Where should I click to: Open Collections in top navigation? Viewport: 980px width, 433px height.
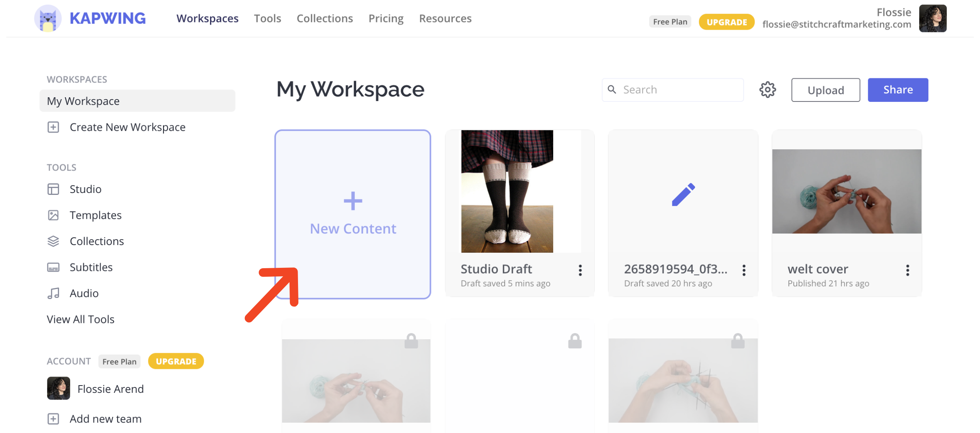coord(325,19)
